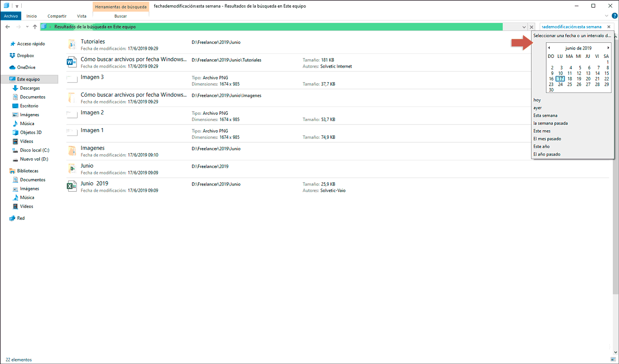Navigate up one folder level
The image size is (619, 364).
click(34, 27)
